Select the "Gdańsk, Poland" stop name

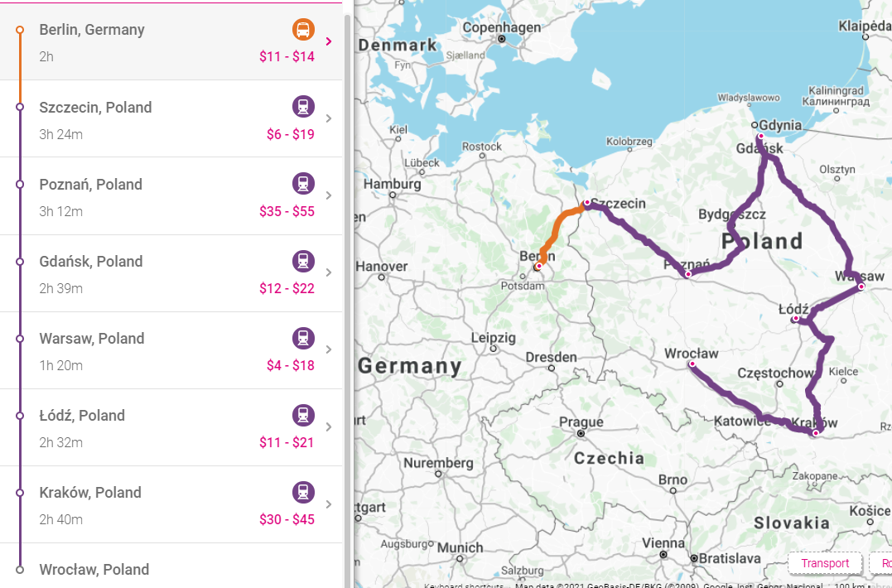click(91, 261)
